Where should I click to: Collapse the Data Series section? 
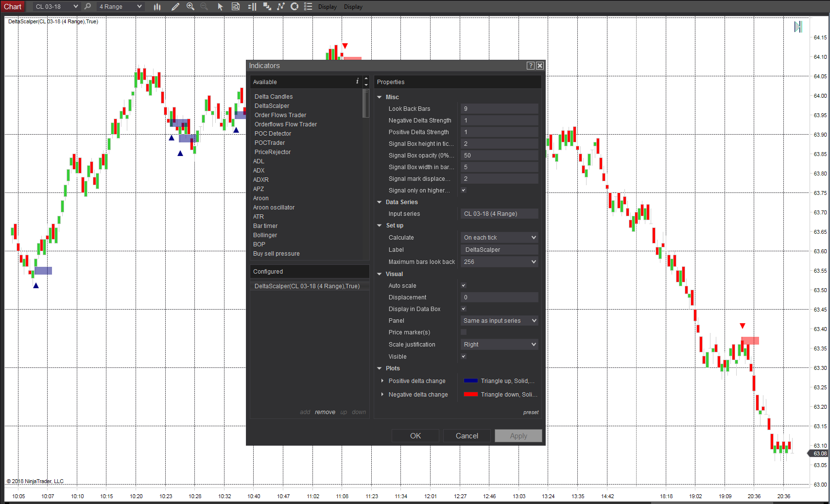point(380,202)
